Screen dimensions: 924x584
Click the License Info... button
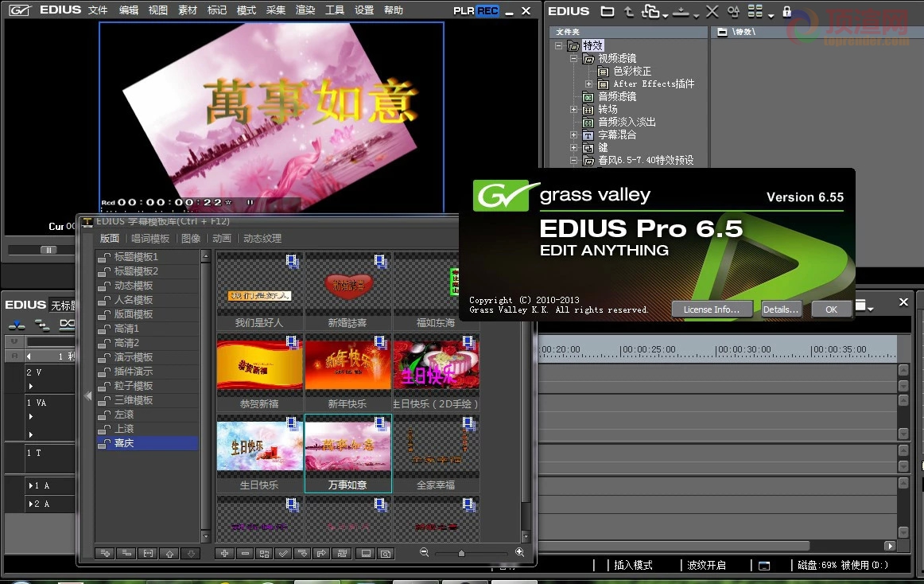pyautogui.click(x=712, y=310)
